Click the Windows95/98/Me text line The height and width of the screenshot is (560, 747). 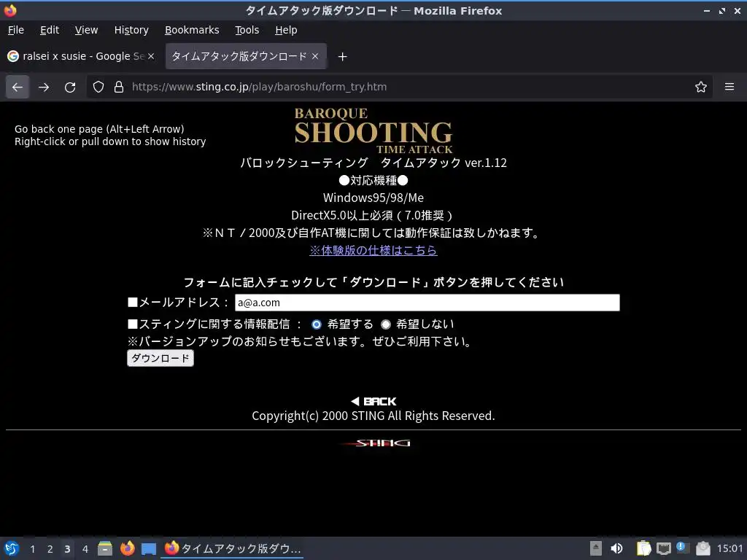(x=373, y=198)
